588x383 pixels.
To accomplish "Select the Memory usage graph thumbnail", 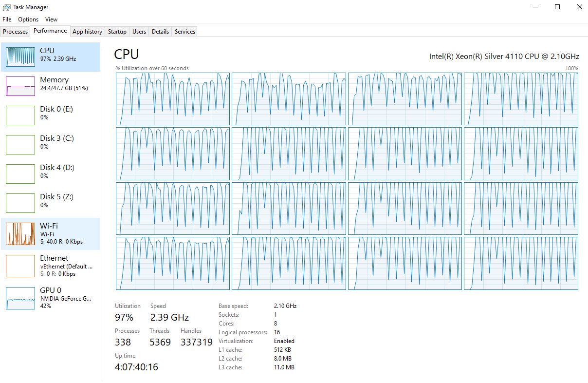I will tap(20, 86).
